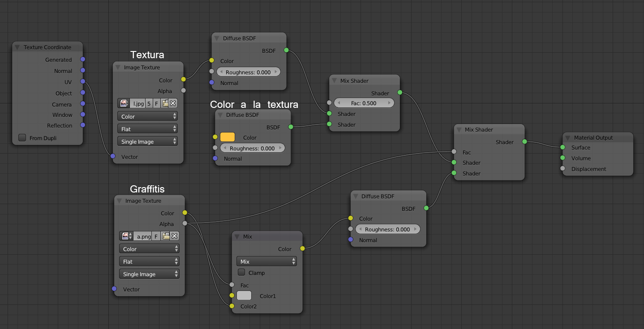This screenshot has width=644, height=329.
Task: Click the Fac: 0.500 slider in the Mix Shader
Action: (364, 103)
